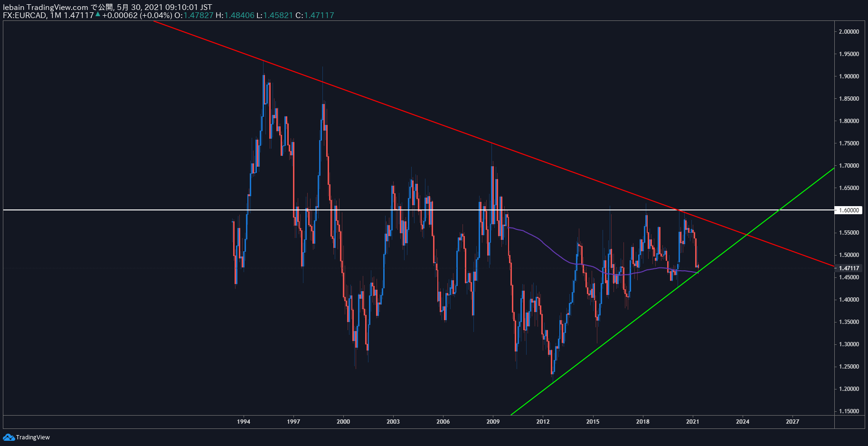Viewport: 868px width, 446px height.
Task: Click the 1M timeframe label in header
Action: pos(56,15)
